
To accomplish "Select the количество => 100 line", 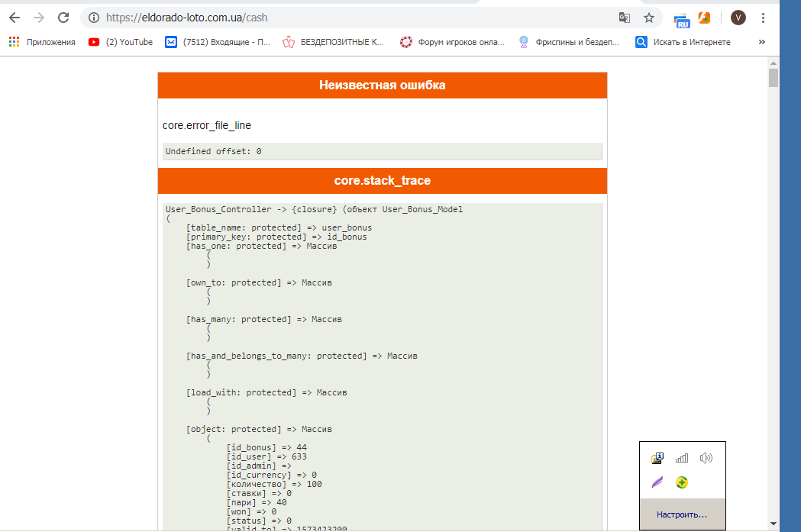I will coord(274,485).
